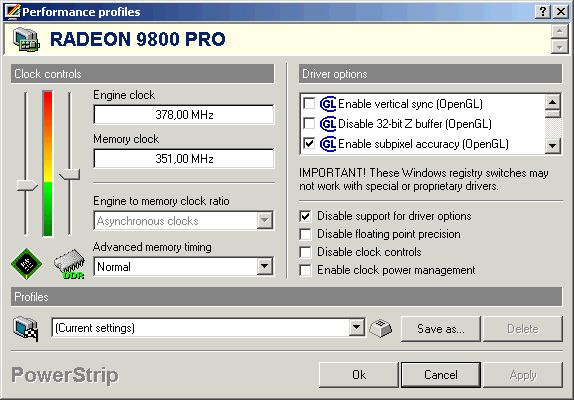Uncheck Disable support for driver options
Viewport: 574px width, 400px height.
pos(306,216)
